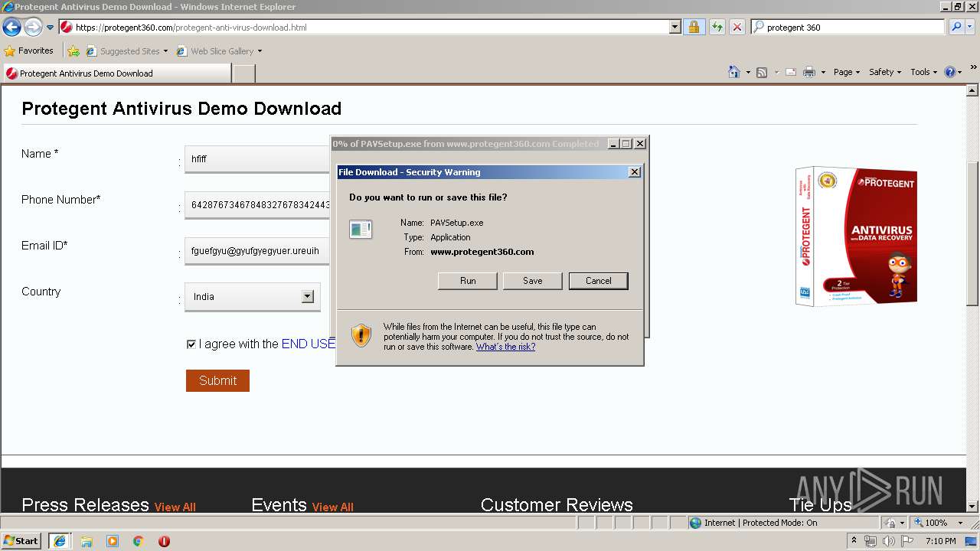Click the Phone Number input field
980x551 pixels.
[257, 205]
